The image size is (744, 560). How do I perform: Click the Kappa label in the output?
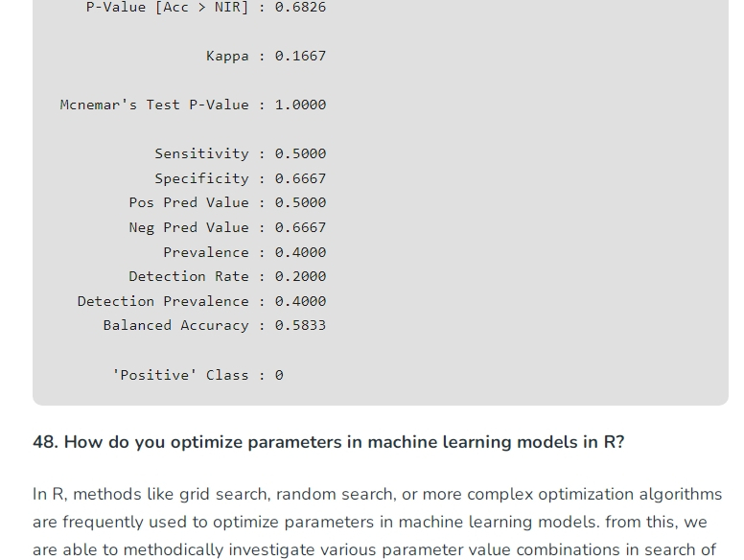(x=227, y=56)
